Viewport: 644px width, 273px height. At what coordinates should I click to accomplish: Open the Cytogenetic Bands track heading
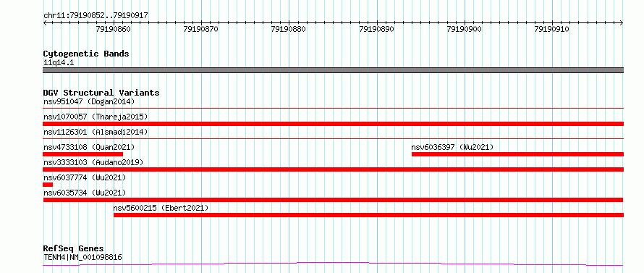(x=86, y=54)
